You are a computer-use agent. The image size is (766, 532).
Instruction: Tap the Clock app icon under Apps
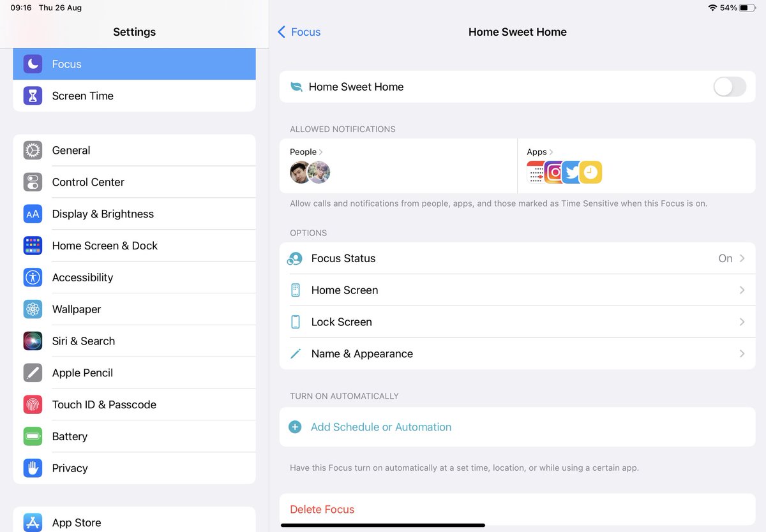click(x=589, y=172)
